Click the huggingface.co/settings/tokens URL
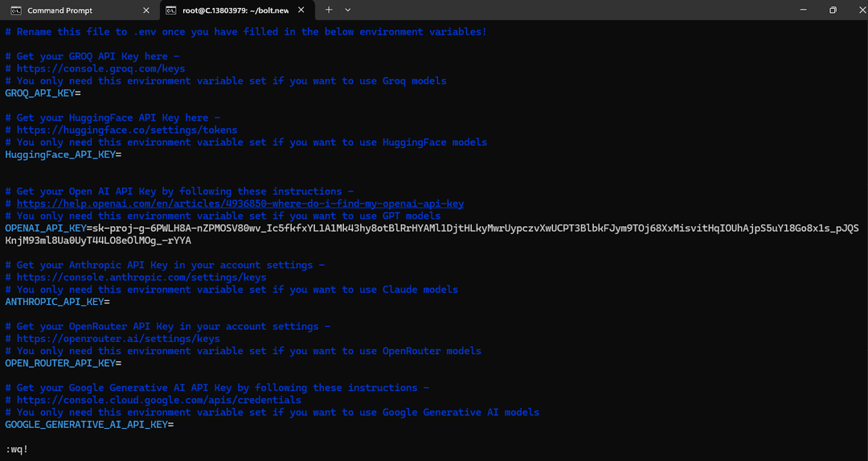This screenshot has height=461, width=868. [x=127, y=130]
